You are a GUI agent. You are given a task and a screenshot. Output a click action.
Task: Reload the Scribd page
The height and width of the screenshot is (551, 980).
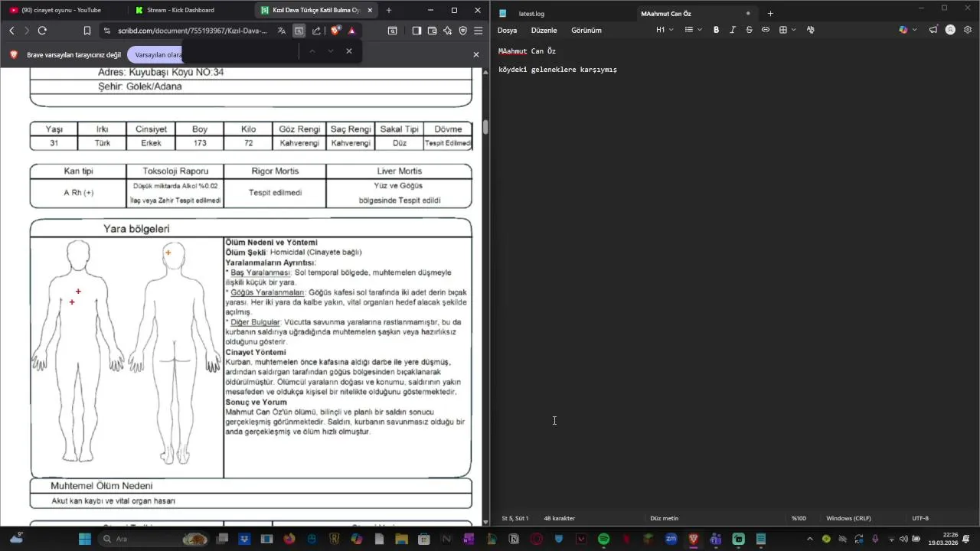(42, 31)
